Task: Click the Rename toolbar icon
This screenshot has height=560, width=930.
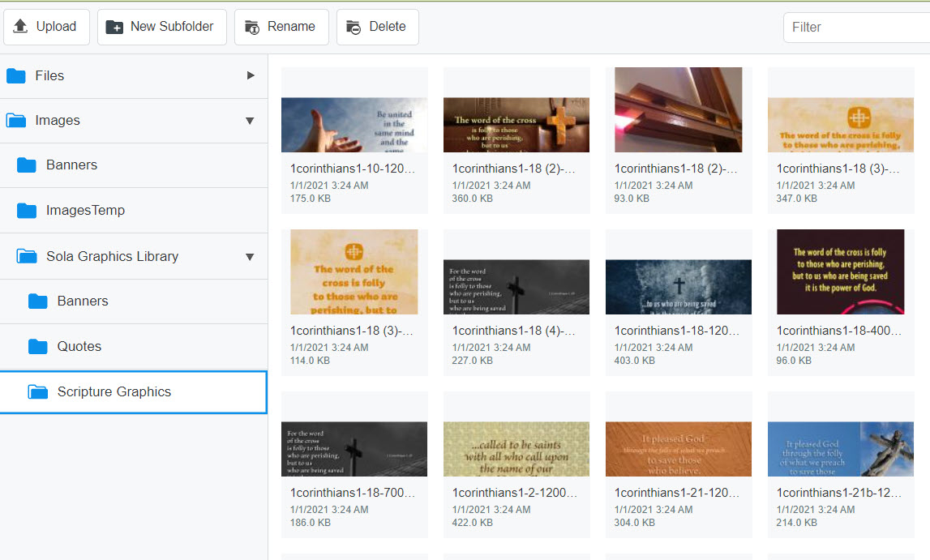Action: pyautogui.click(x=252, y=28)
